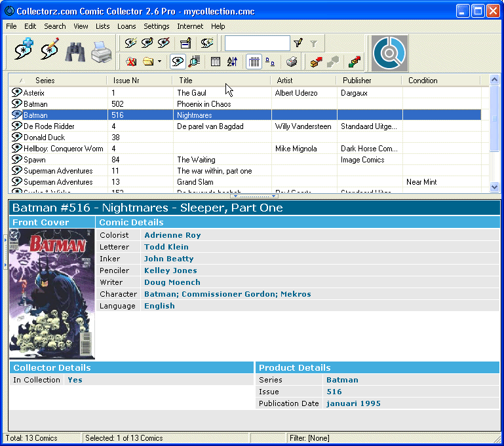Image resolution: width=504 pixels, height=446 pixels.
Task: Open the Edit menu
Action: (x=30, y=26)
